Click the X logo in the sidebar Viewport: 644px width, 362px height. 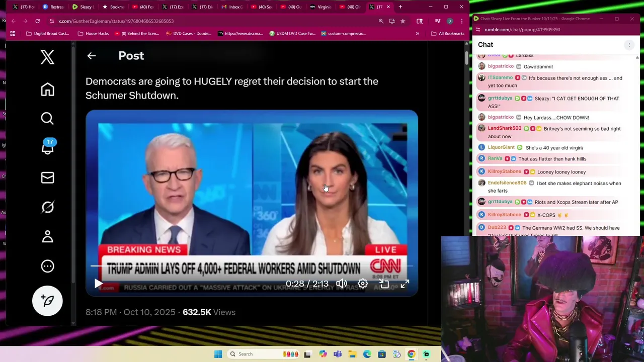pos(47,57)
